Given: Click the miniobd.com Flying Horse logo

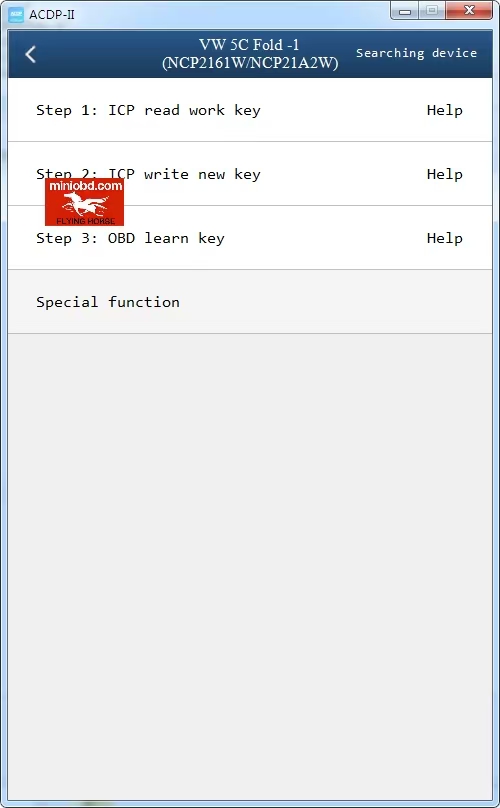Looking at the screenshot, I should pyautogui.click(x=85, y=202).
